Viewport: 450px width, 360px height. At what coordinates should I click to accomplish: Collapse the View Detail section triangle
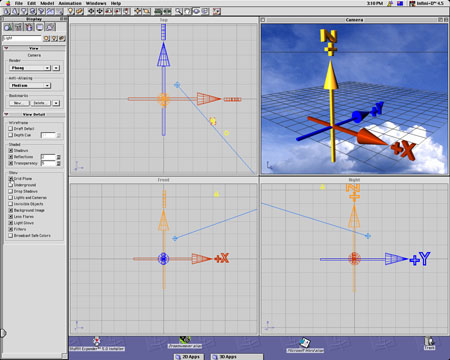click(6, 114)
